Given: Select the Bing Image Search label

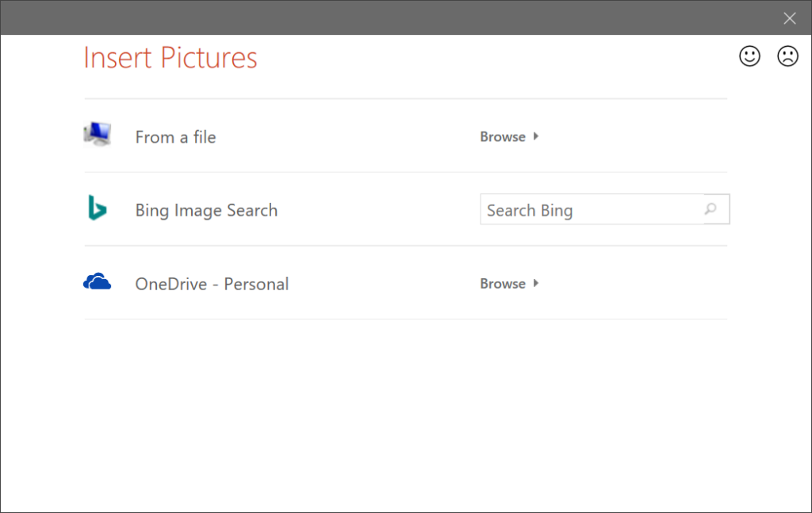Looking at the screenshot, I should (206, 210).
